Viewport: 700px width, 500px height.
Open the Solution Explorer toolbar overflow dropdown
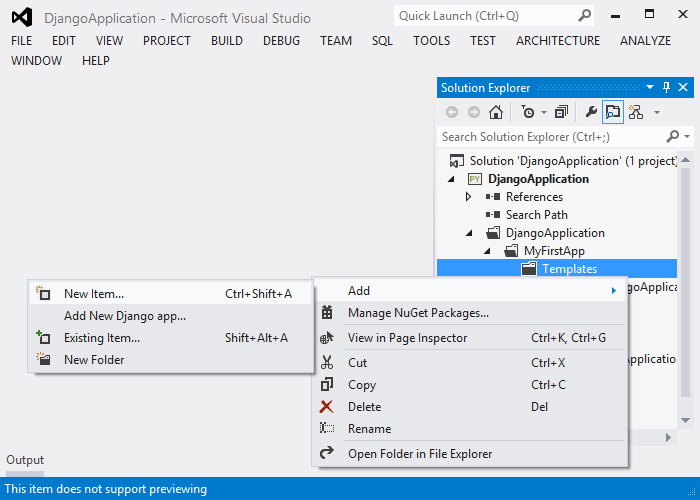pyautogui.click(x=657, y=112)
